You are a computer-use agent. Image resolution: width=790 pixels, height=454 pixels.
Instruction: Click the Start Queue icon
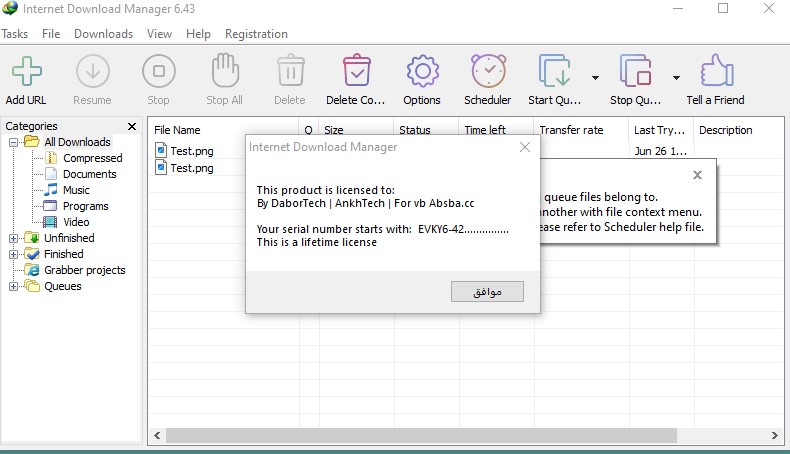[x=555, y=71]
